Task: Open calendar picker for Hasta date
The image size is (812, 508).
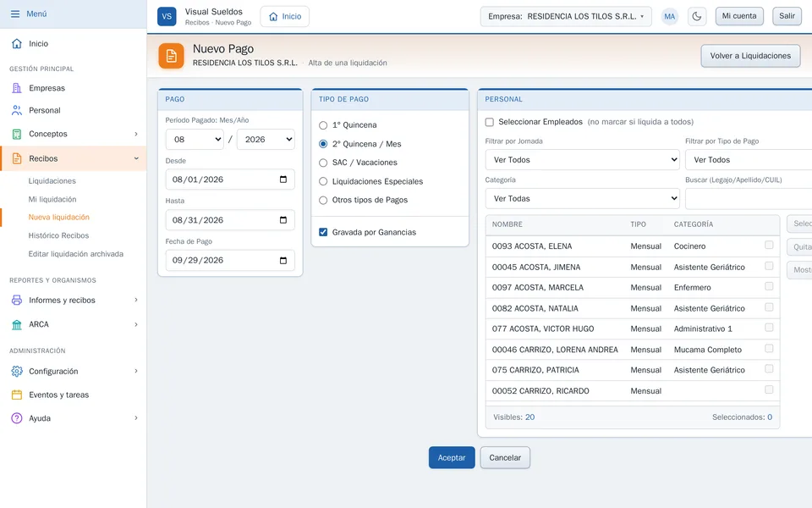Action: point(283,220)
